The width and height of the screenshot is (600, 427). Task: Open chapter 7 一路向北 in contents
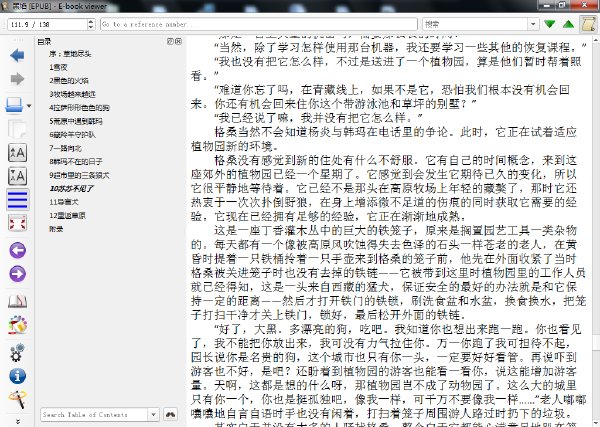(x=65, y=148)
